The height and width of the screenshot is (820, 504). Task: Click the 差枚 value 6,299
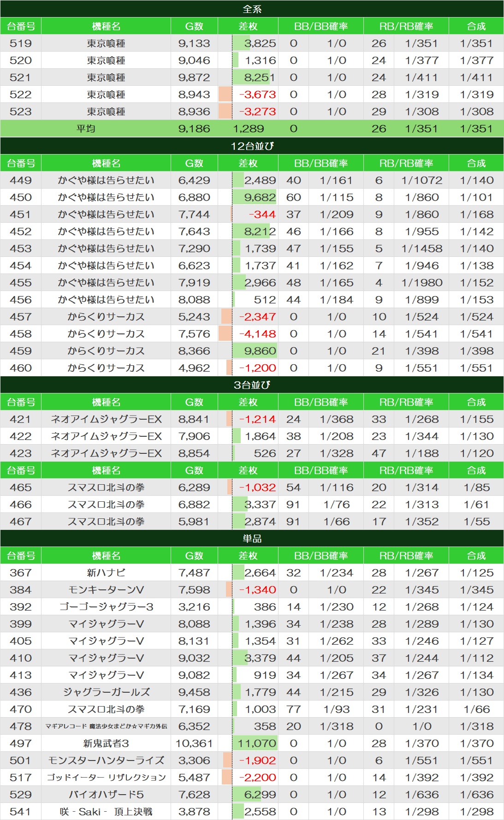click(260, 795)
